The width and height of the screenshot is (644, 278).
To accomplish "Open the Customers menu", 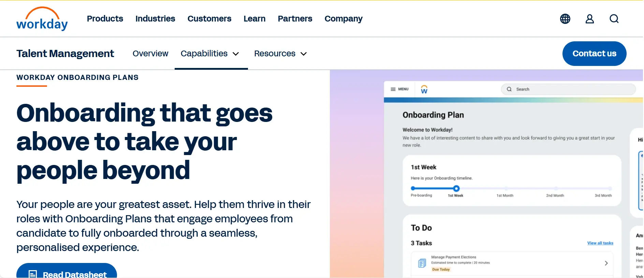I will pos(209,19).
